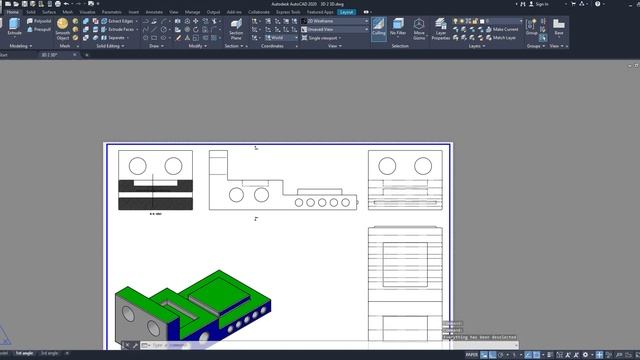Close the 3D 2 3D drawing file tab
The width and height of the screenshot is (640, 360).
74,55
